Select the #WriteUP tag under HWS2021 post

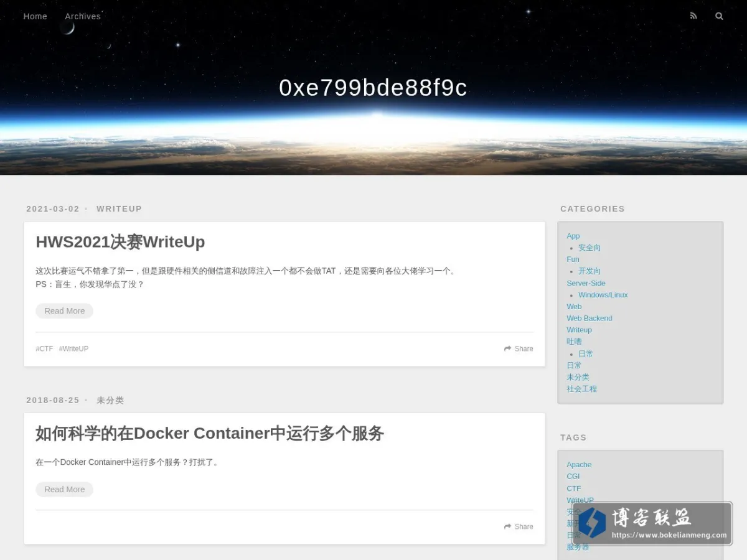coord(74,348)
